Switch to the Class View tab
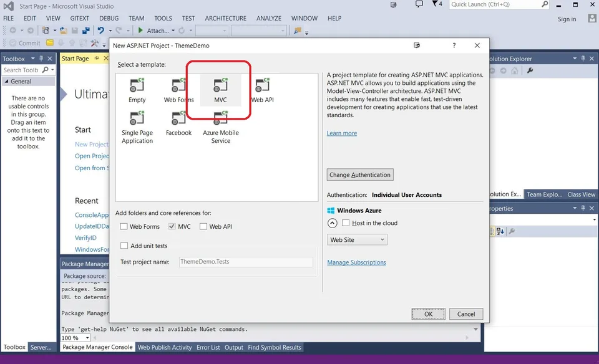Screen dimensions: 599x364 coord(581,194)
